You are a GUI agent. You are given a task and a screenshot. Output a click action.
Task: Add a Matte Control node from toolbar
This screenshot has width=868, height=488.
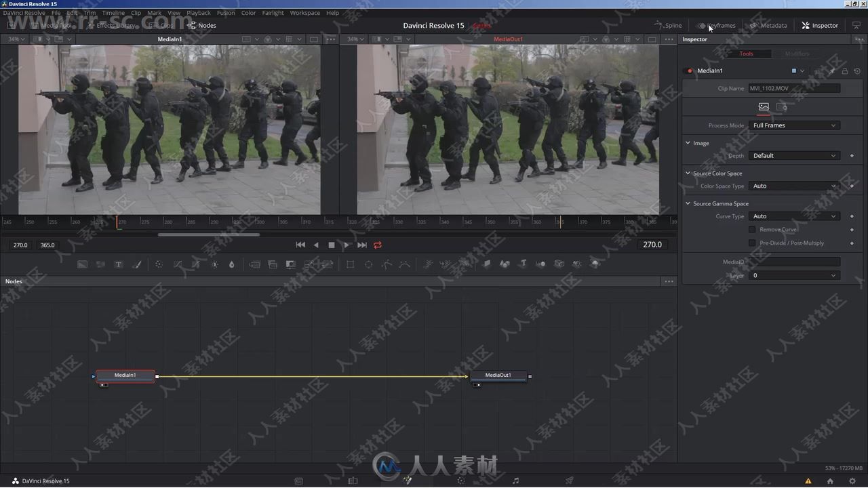pyautogui.click(x=290, y=264)
